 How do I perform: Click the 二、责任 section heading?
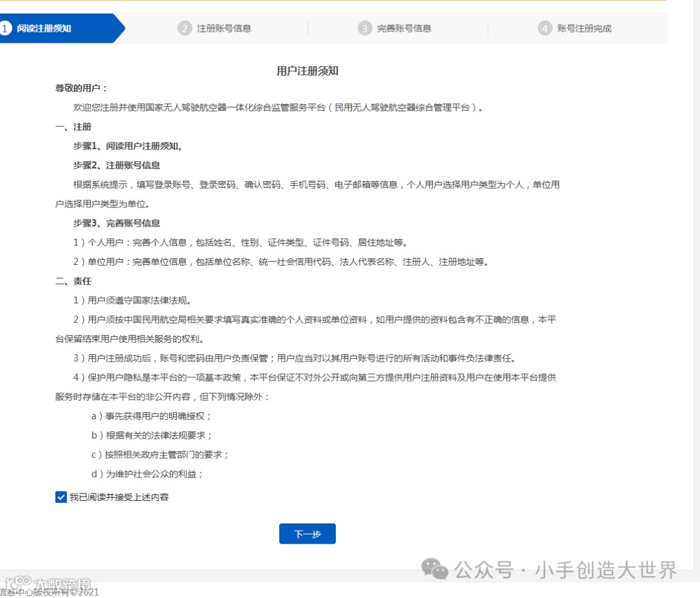[x=73, y=281]
